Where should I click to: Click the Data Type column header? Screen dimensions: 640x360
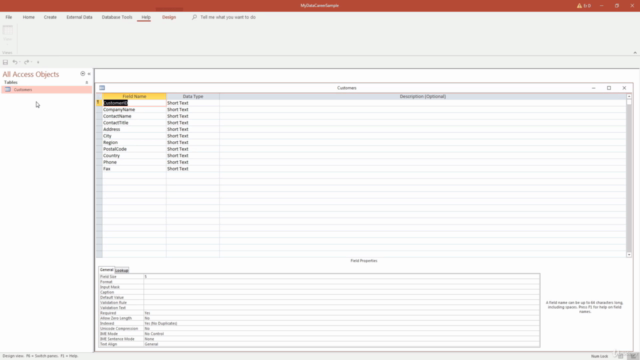(193, 96)
